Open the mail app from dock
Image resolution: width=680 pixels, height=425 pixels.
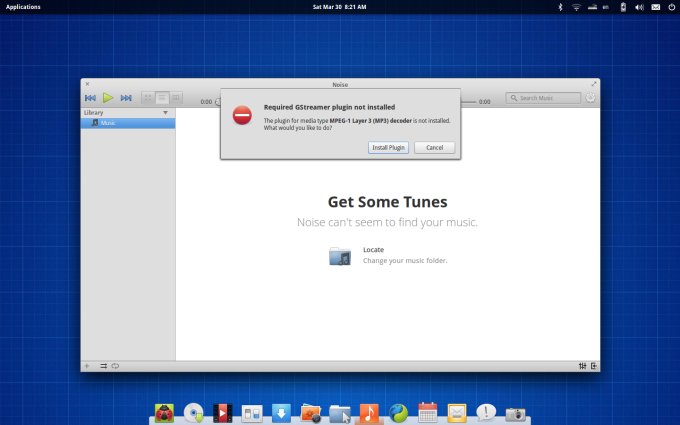point(457,413)
